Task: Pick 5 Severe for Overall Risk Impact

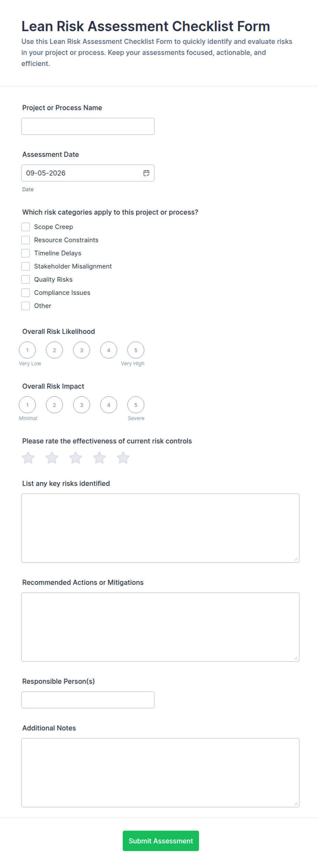Action: point(136,405)
